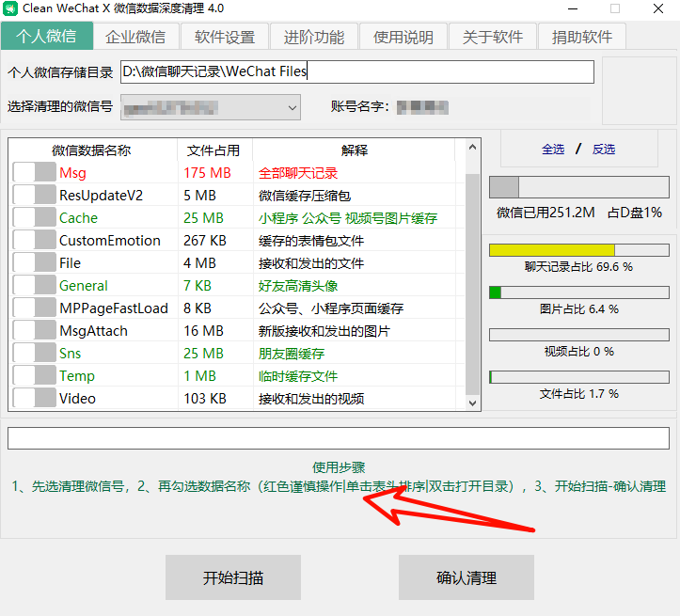680x616 pixels.
Task: Click the 微信缓存压缩包 description
Action: click(305, 196)
